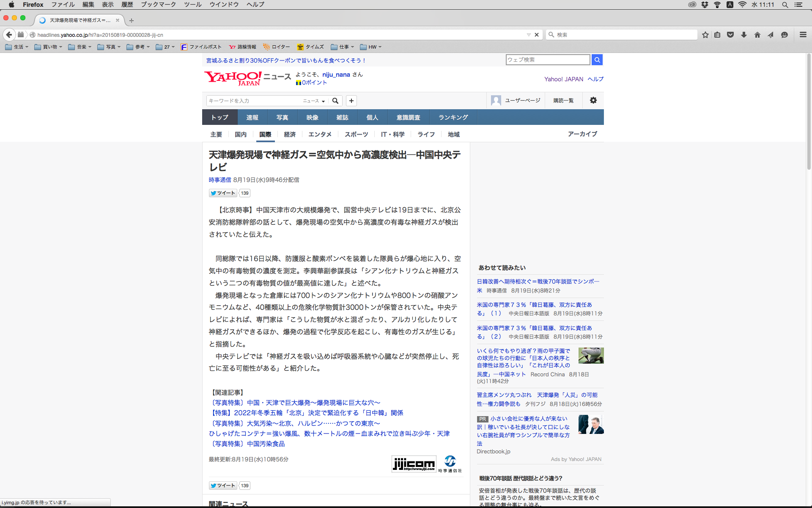Save page to Pocket icon
812x508 pixels.
tap(730, 35)
